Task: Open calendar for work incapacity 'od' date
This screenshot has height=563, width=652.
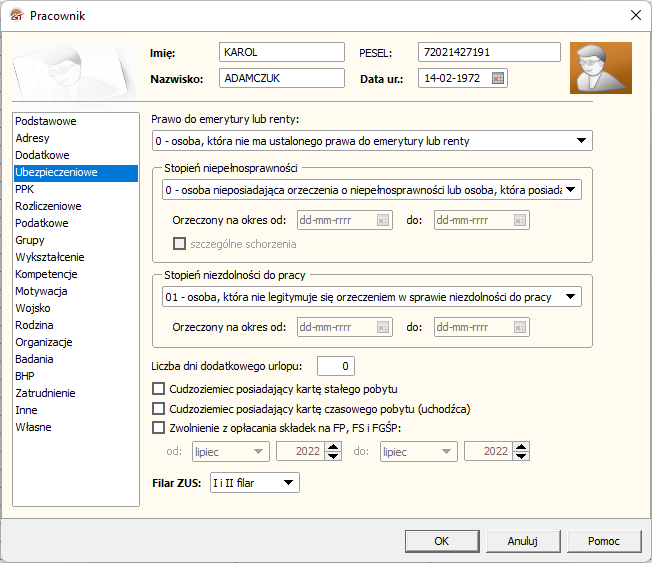Action: (x=383, y=327)
